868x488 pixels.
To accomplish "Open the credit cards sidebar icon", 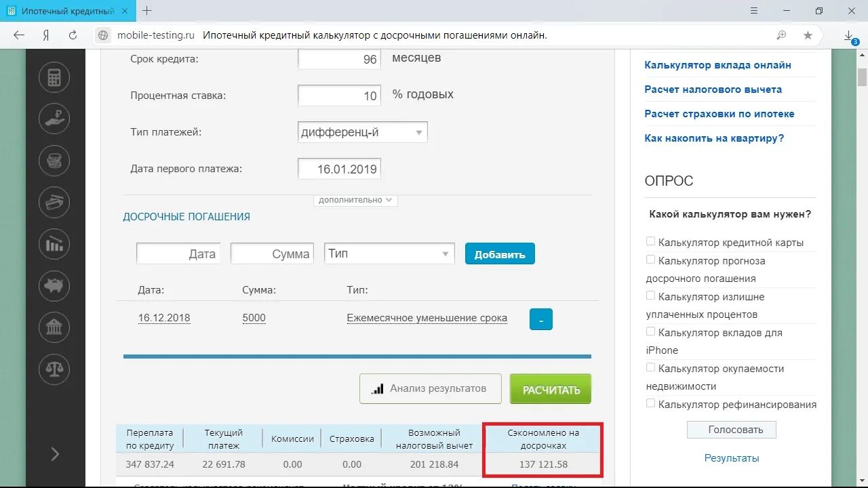I will 54,202.
